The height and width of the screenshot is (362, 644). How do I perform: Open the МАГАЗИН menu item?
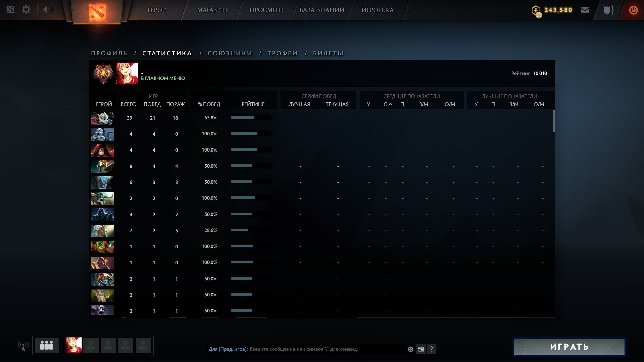point(212,10)
